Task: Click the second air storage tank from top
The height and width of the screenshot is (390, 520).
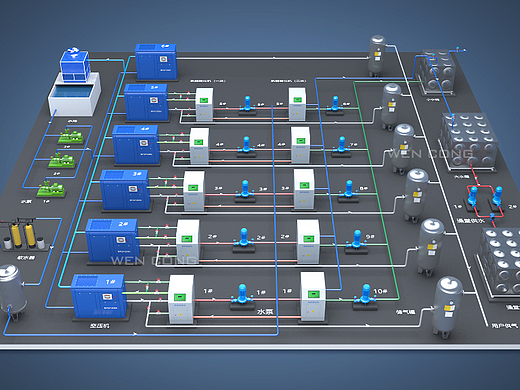Action: (x=391, y=106)
